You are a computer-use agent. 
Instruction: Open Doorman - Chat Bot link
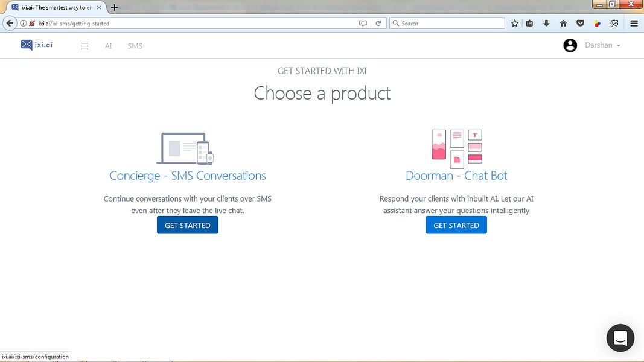(456, 176)
